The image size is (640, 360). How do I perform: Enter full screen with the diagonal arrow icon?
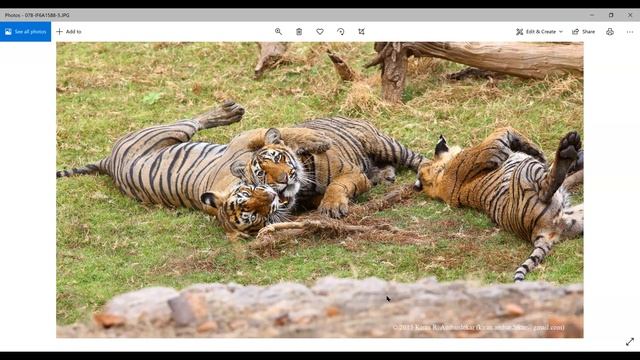[x=630, y=342]
